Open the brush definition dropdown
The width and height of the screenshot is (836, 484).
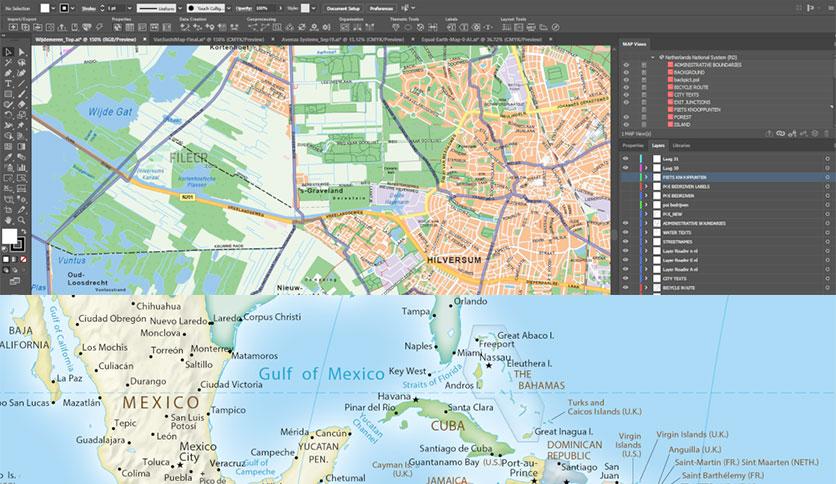[229, 8]
